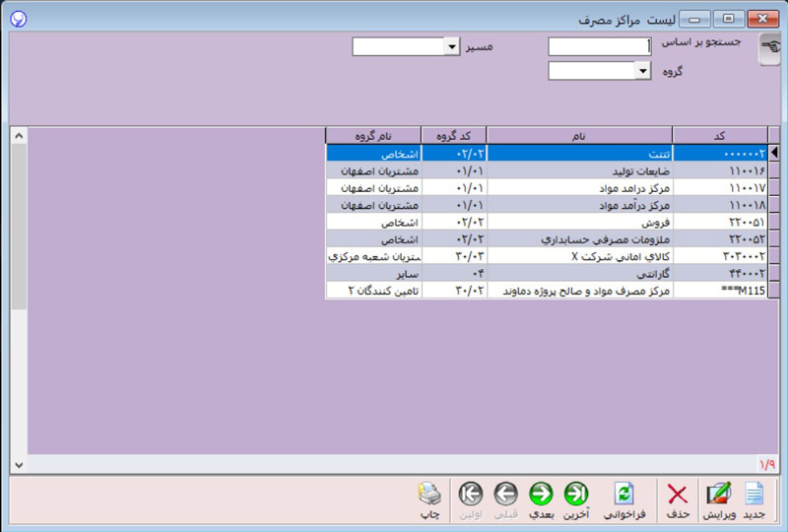Image resolution: width=788 pixels, height=532 pixels.
Task: Click the جستجو بر اساس search input field
Action: click(599, 46)
